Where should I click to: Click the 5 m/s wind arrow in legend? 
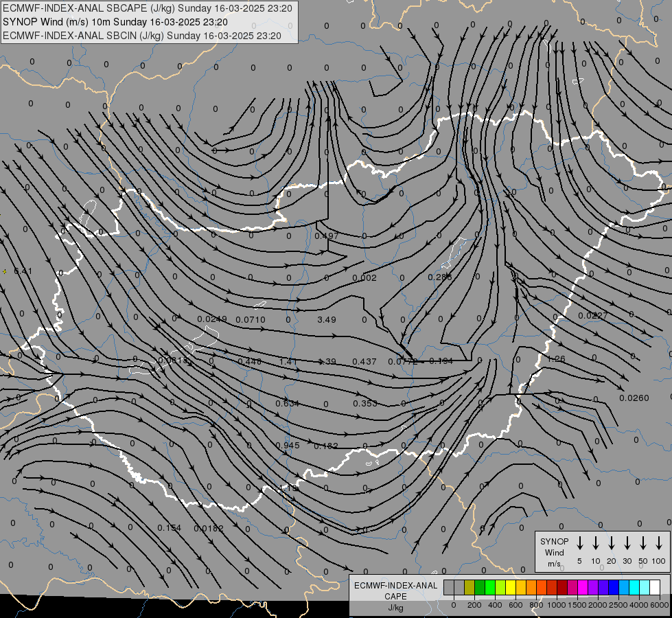tap(579, 542)
